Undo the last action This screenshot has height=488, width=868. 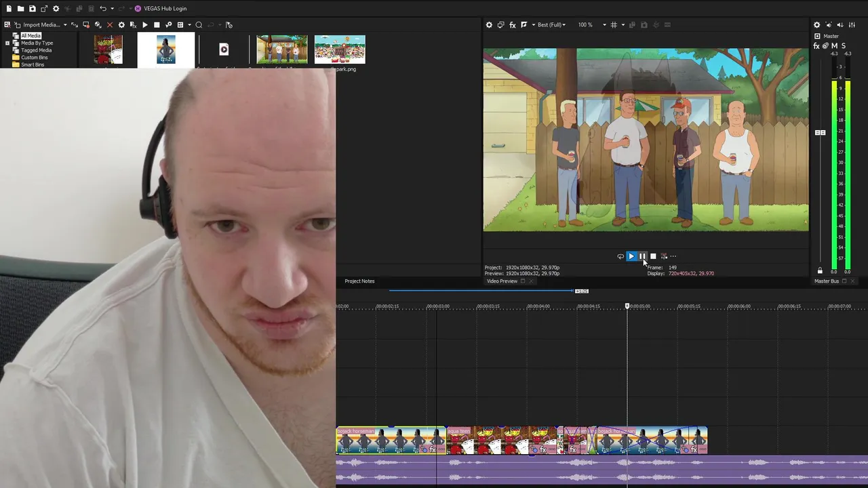coord(102,9)
